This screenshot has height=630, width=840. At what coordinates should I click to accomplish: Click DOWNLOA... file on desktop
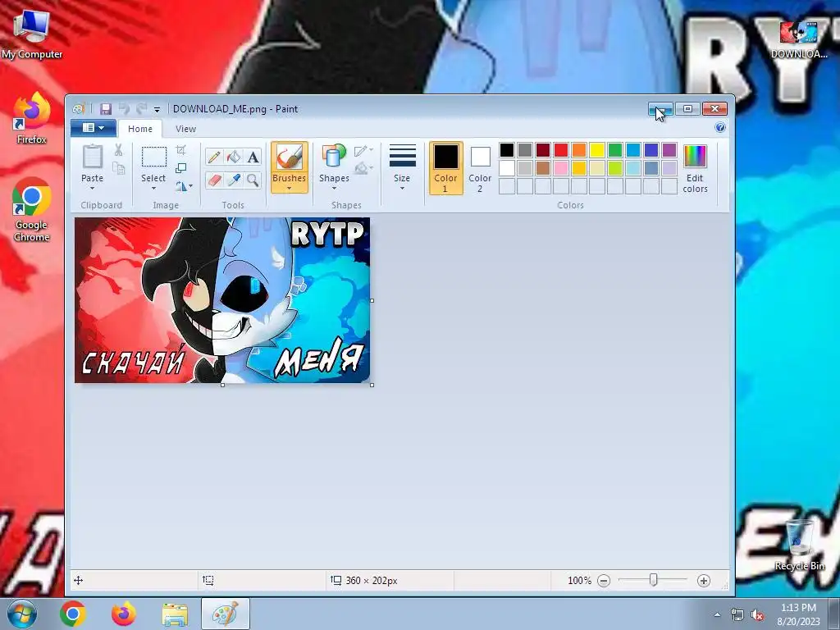tap(799, 39)
